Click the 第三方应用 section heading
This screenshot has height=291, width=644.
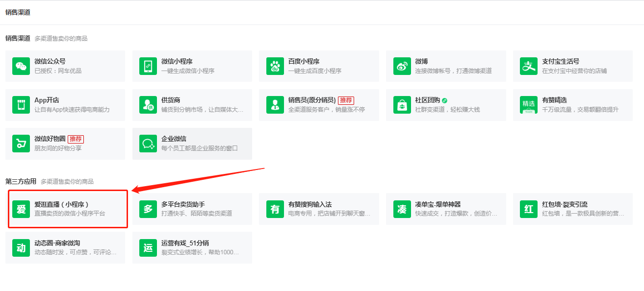[21, 181]
